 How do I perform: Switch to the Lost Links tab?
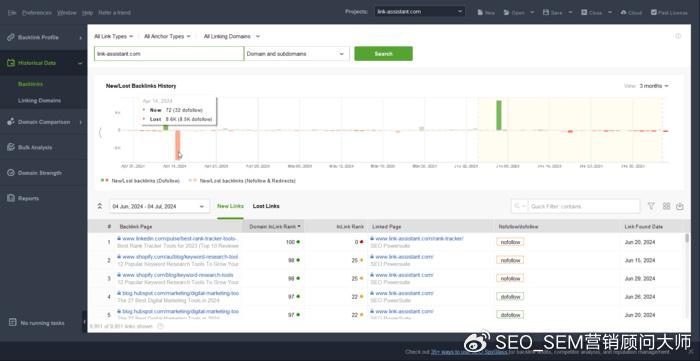point(266,206)
